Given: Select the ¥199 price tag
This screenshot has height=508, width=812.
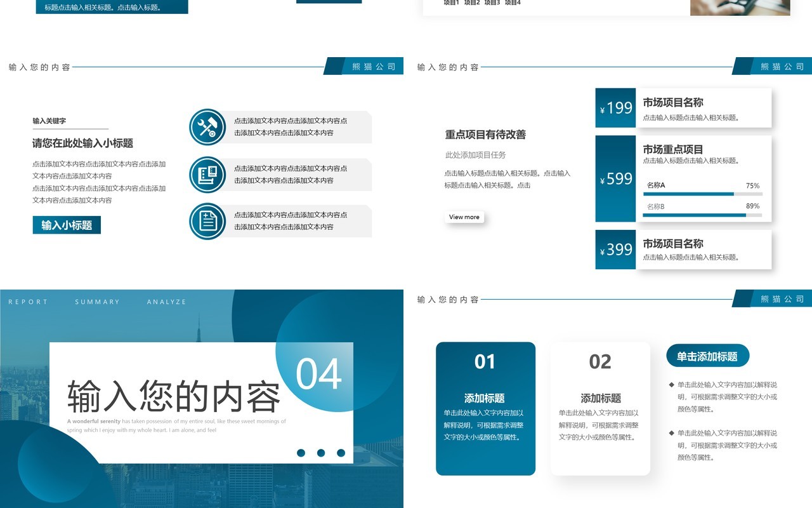Looking at the screenshot, I should coord(615,108).
